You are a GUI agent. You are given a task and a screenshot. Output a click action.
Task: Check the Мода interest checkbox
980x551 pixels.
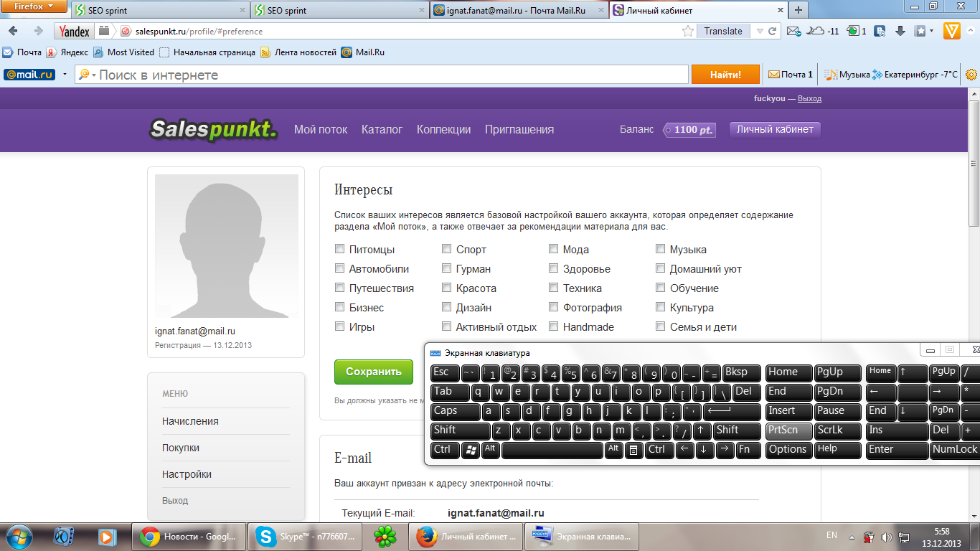pos(554,249)
